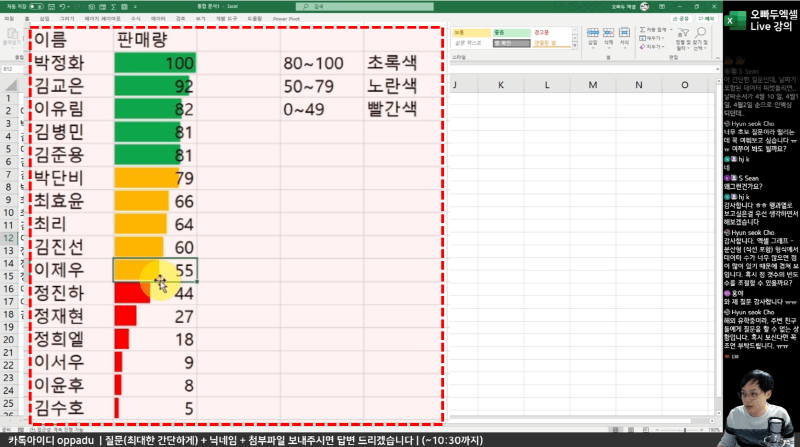Open the Undo history dropdown arrow
The width and height of the screenshot is (800, 447).
point(68,7)
